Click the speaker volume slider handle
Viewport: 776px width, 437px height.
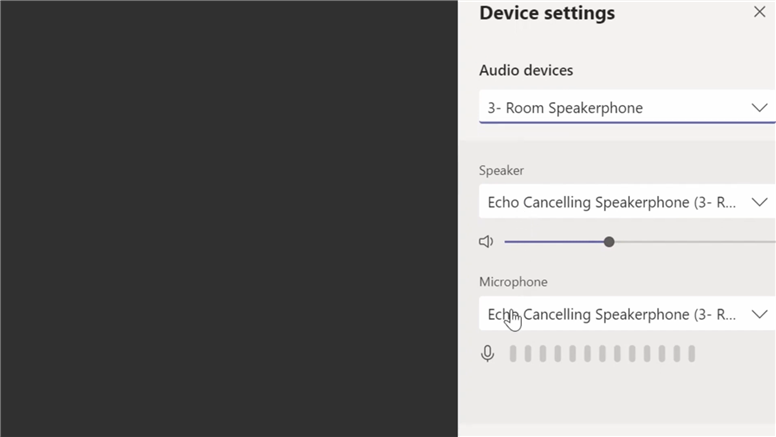[x=609, y=242]
